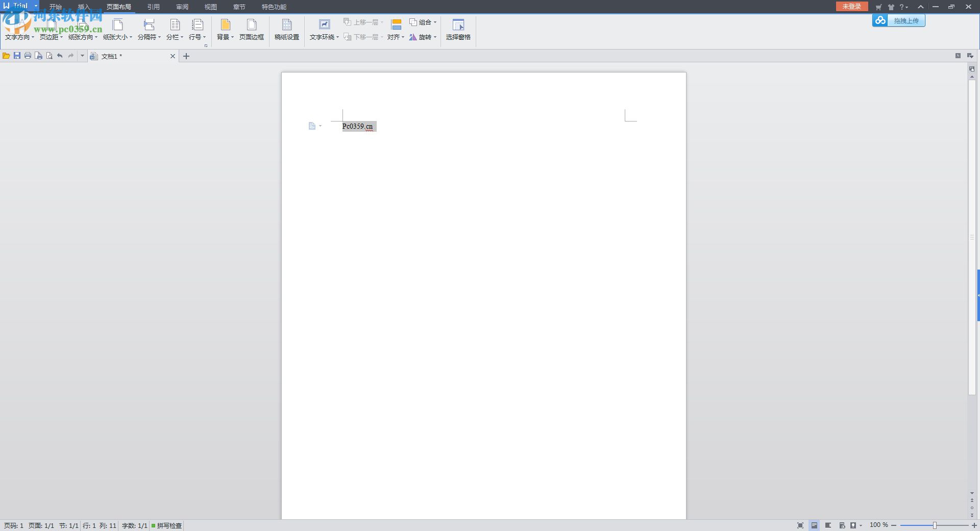Click the open file folder icon
Screen dimensions: 980x531
tap(6, 56)
